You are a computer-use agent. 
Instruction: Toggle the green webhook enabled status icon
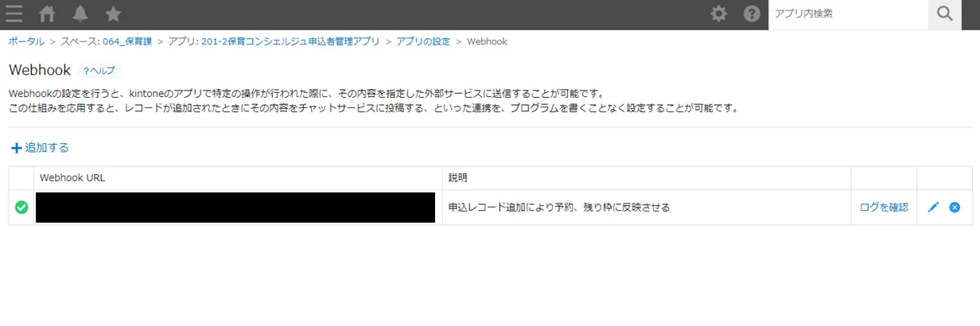21,208
